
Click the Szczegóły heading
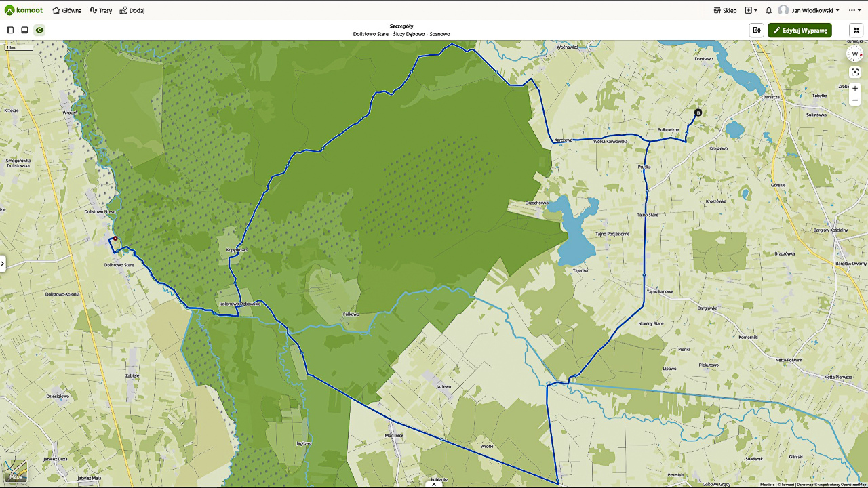401,26
